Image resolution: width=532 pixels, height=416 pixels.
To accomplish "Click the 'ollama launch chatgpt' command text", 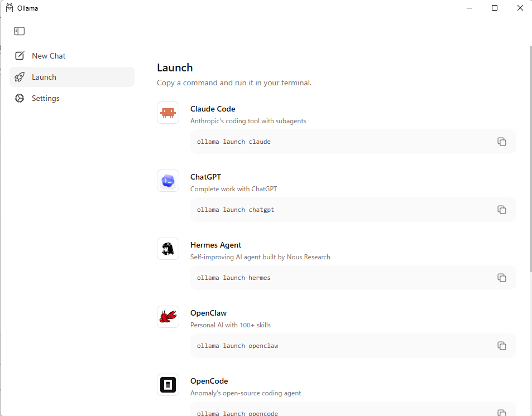I will pyautogui.click(x=236, y=210).
